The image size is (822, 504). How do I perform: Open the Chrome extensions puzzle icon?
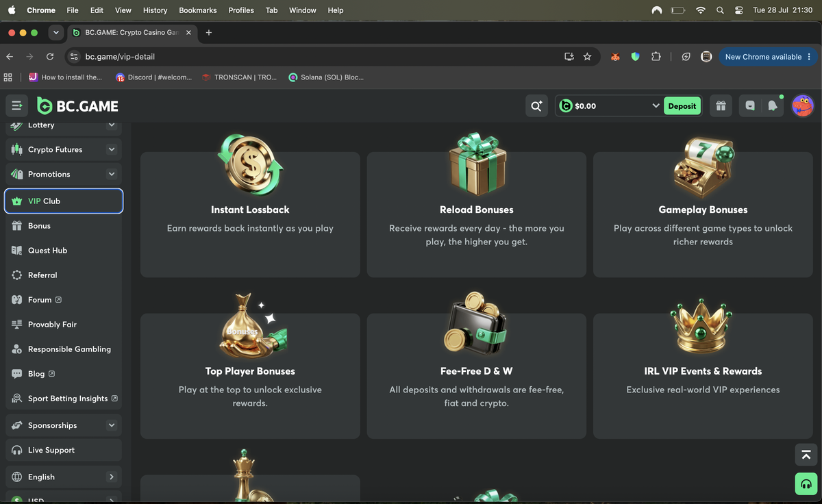coord(656,57)
